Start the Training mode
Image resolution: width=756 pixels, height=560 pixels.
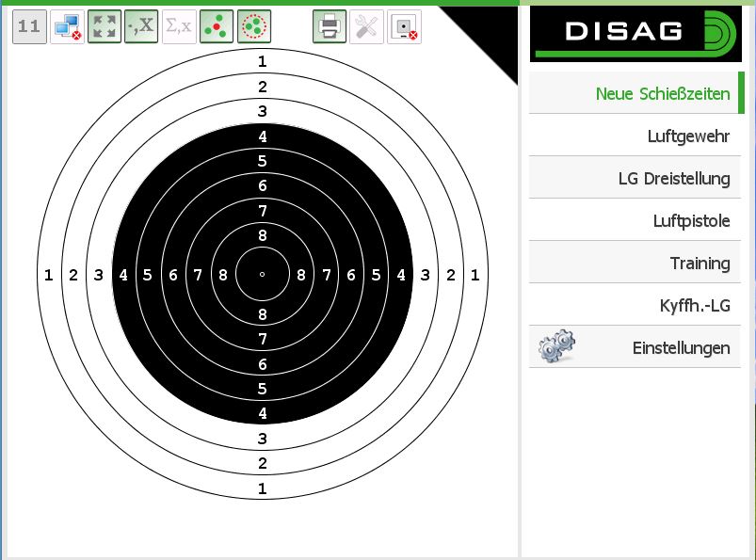coord(700,263)
